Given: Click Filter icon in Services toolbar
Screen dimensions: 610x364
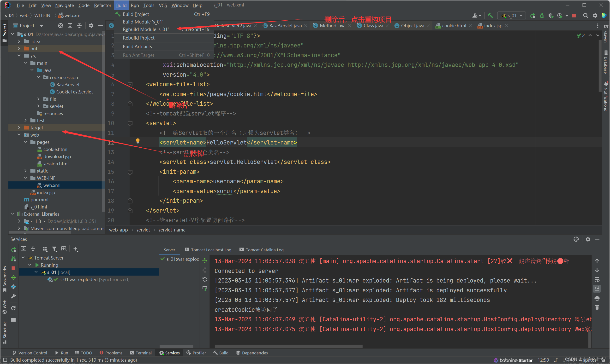Looking at the screenshot, I should coord(54,249).
